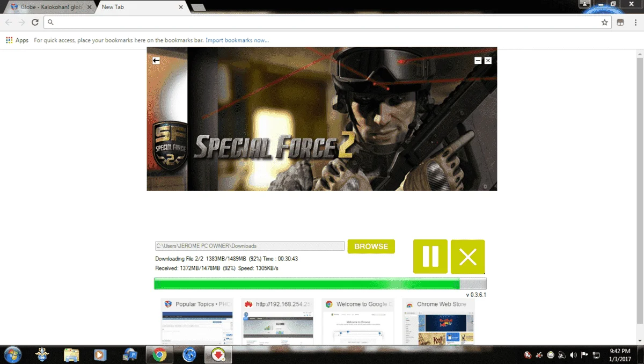Click the Show desktop button
This screenshot has width=644, height=364.
(x=640, y=354)
